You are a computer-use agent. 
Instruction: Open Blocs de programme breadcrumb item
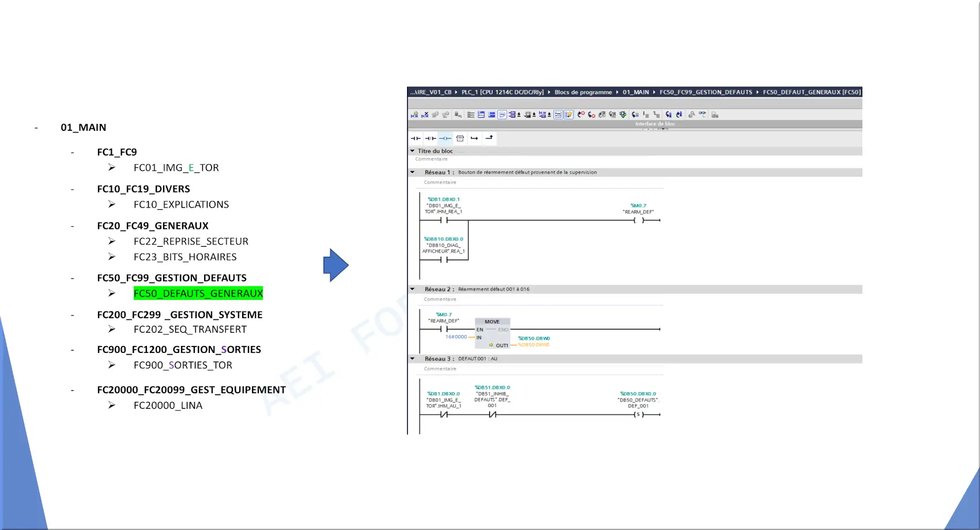583,92
